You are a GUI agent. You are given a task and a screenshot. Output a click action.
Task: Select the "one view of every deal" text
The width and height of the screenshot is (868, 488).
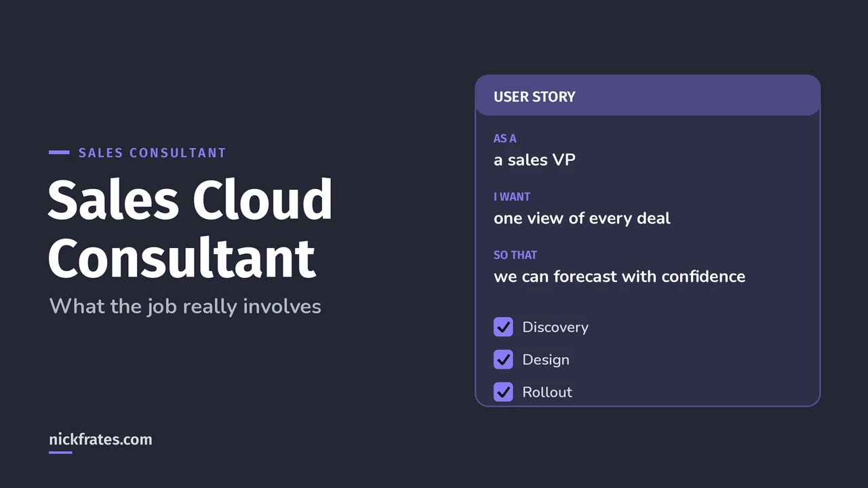tap(582, 218)
